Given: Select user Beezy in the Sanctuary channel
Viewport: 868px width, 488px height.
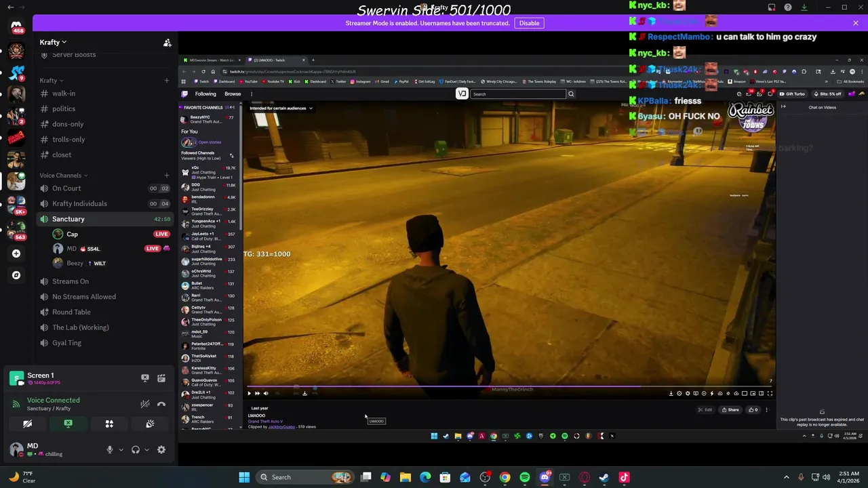Looking at the screenshot, I should [111, 263].
